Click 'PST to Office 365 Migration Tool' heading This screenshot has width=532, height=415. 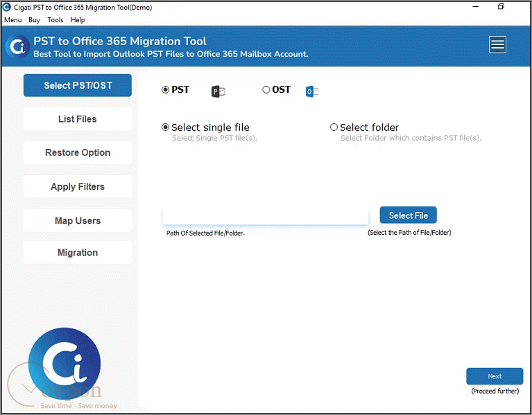(x=120, y=42)
